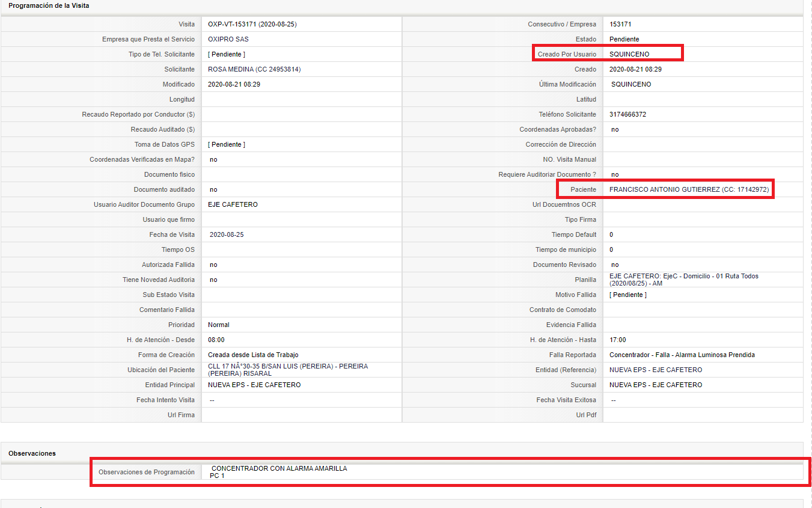The image size is (812, 508).
Task: Click the Última Modificación value SQUINCENO
Action: pyautogui.click(x=631, y=84)
